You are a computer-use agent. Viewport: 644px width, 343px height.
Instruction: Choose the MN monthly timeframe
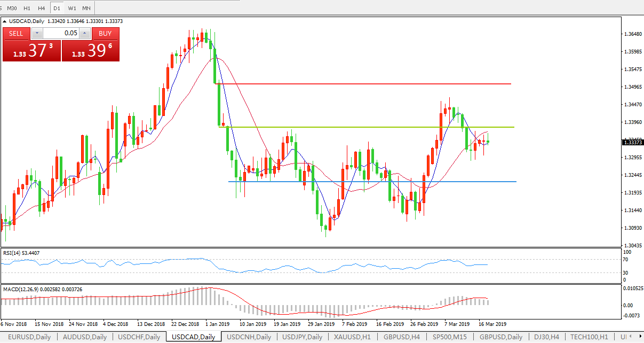coord(86,9)
